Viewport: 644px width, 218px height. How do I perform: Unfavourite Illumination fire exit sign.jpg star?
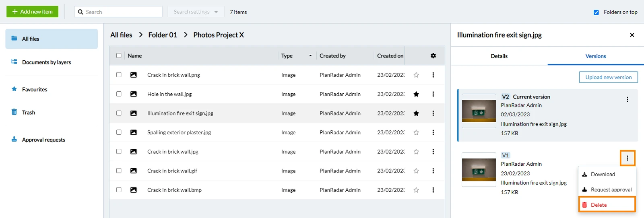416,113
